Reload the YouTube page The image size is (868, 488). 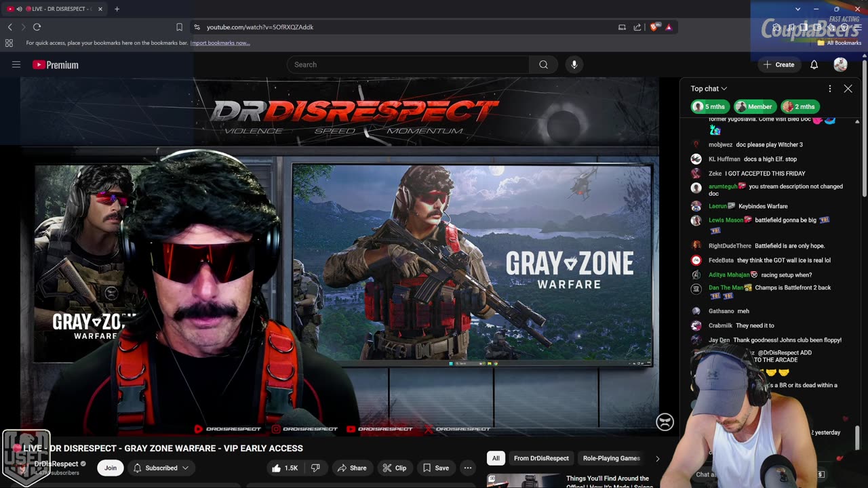click(x=37, y=27)
